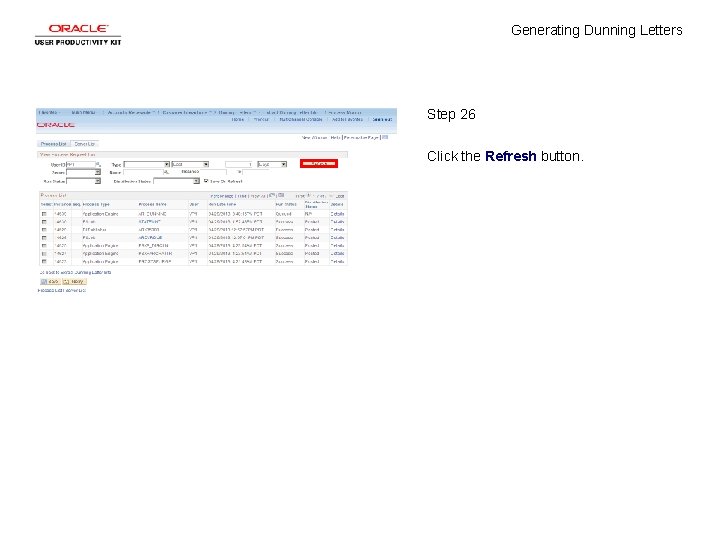
Task: Open the Personalize Page link
Action: (361, 138)
